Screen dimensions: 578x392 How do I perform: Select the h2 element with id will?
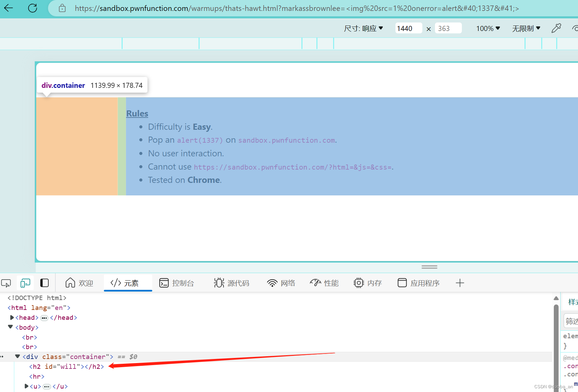(x=66, y=366)
